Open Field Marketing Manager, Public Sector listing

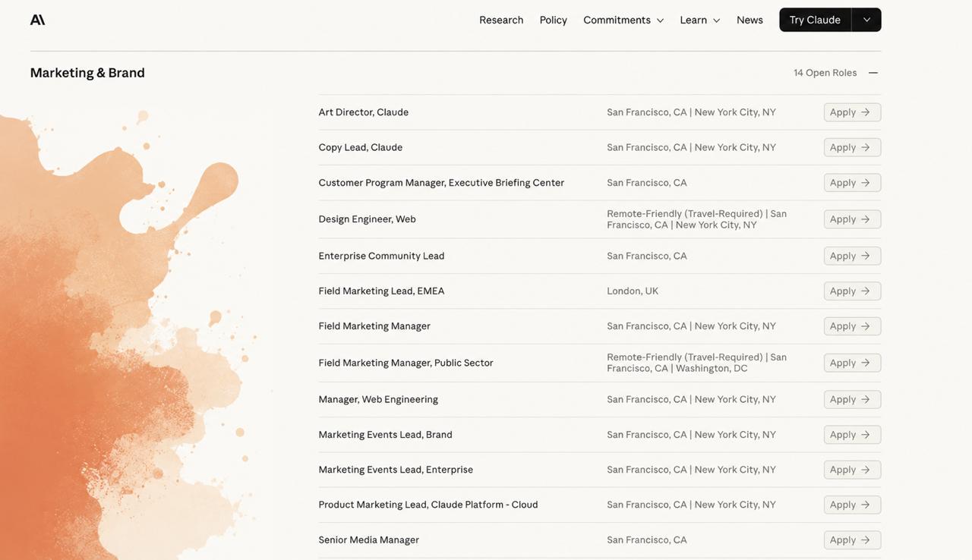pos(406,363)
